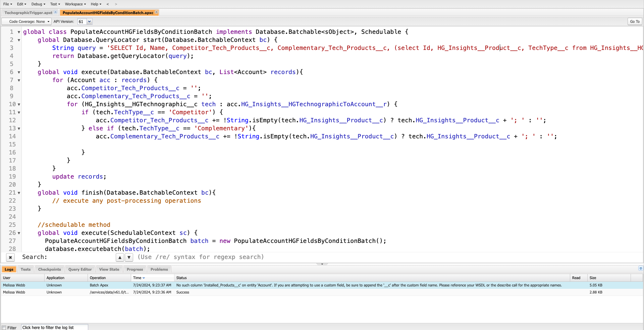
Task: Collapse the schedulable execute fold on line 26
Action: tap(19, 233)
